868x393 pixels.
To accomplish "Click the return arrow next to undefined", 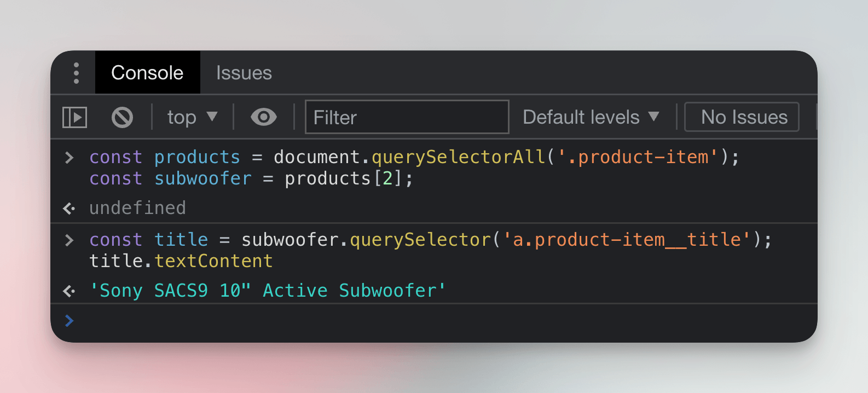I will [x=69, y=208].
